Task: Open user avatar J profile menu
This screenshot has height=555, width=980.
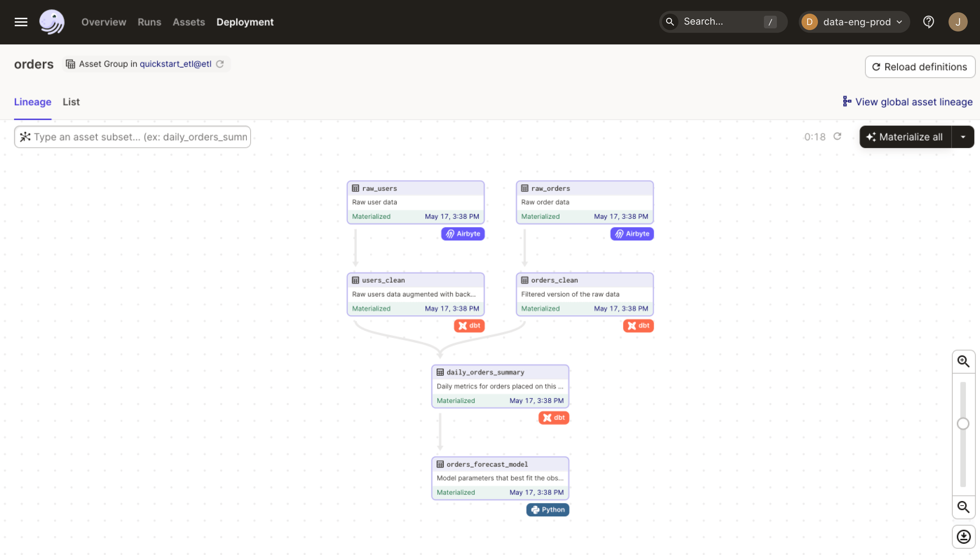Action: [957, 22]
